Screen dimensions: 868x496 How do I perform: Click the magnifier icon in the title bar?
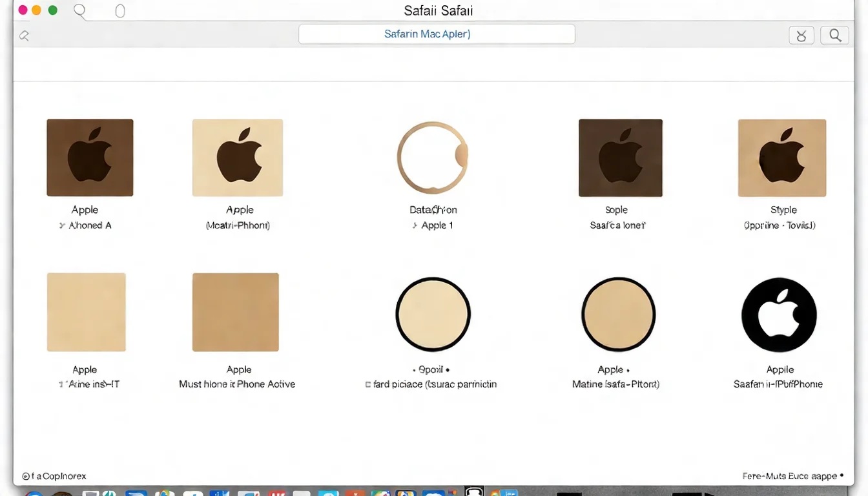tap(80, 11)
